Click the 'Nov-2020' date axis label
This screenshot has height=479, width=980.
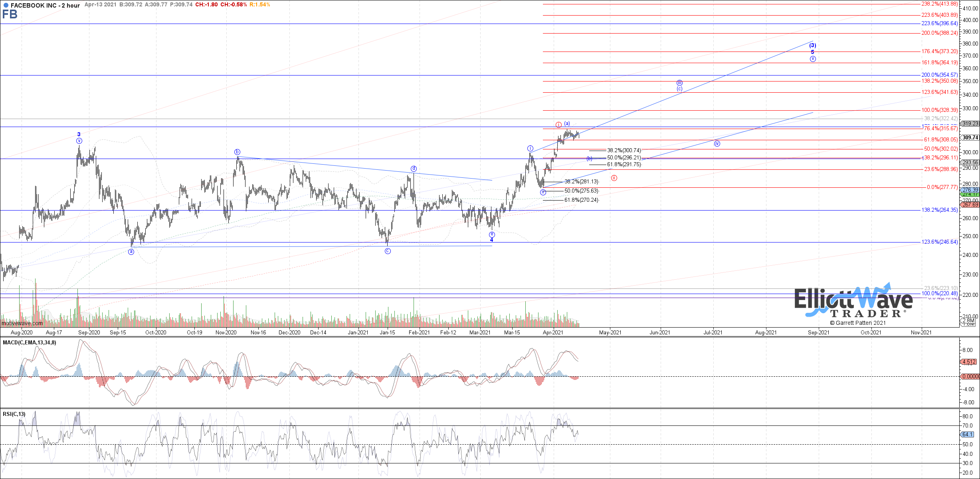click(226, 333)
